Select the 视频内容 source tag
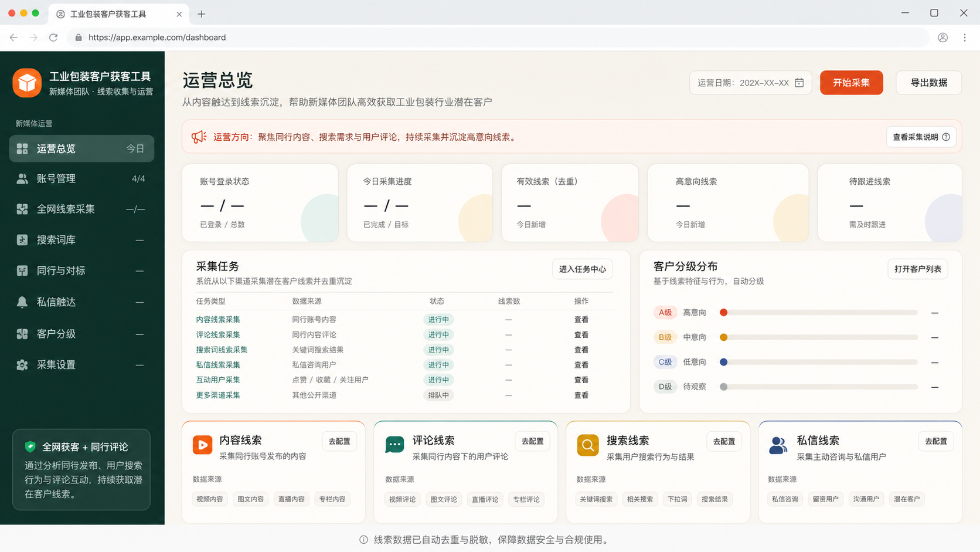This screenshot has width=980, height=552. [x=210, y=499]
